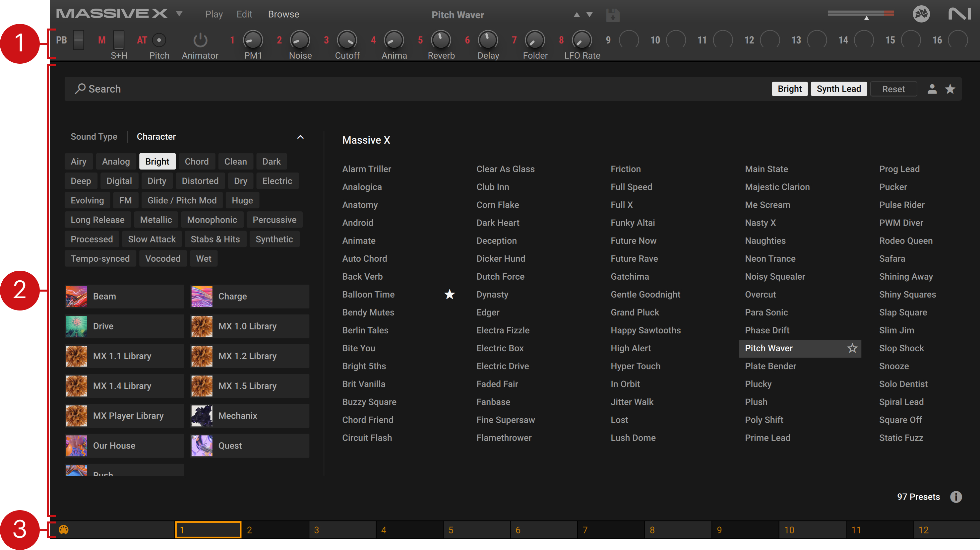Enable the Dark character tag

pyautogui.click(x=271, y=161)
